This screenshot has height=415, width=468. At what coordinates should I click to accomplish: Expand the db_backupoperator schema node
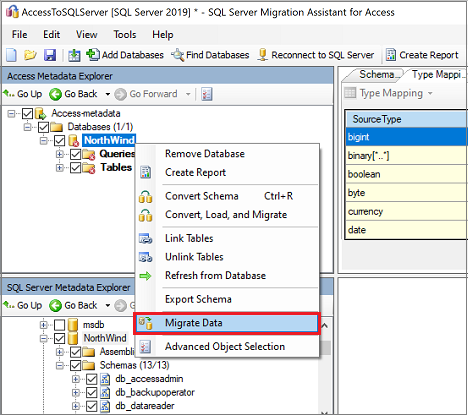click(76, 393)
